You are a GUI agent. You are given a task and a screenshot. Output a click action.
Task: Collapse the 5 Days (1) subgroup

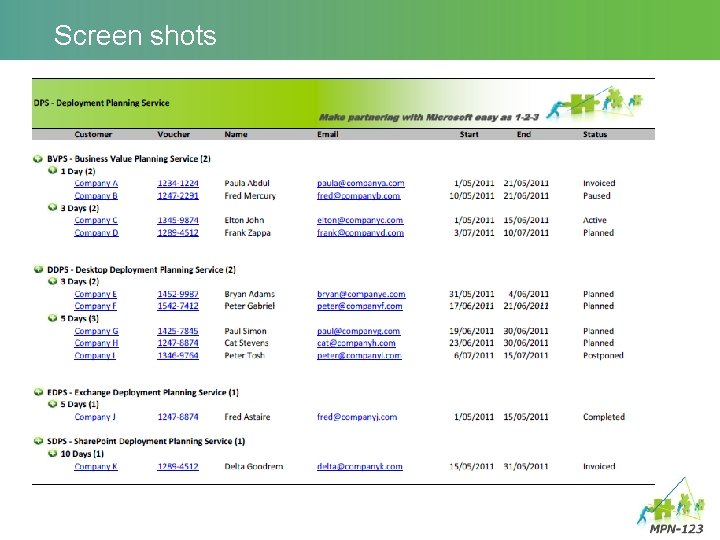pos(52,404)
